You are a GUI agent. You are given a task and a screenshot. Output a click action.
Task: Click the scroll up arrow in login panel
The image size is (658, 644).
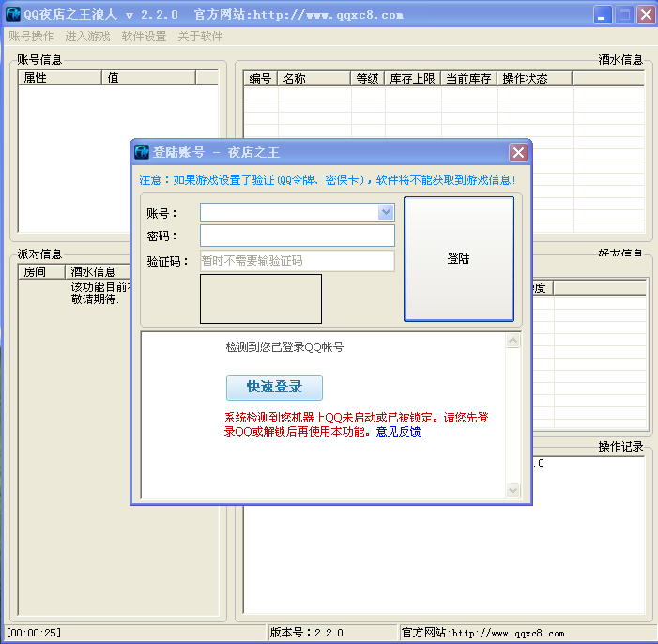[513, 341]
